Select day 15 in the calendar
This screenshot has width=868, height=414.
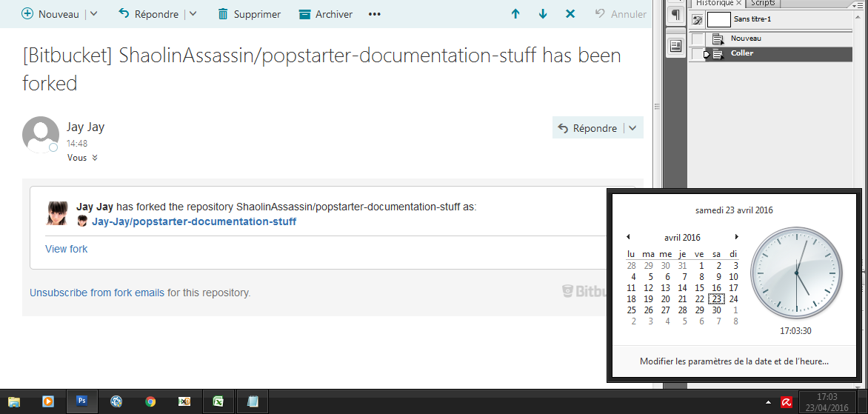click(700, 288)
